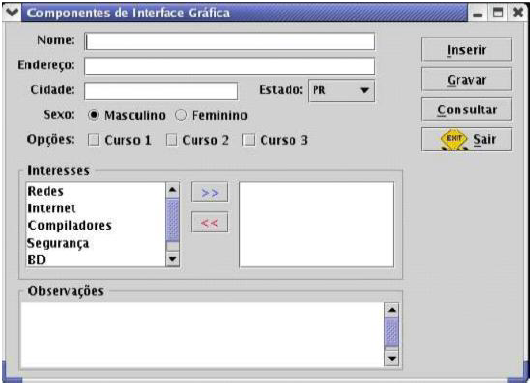Click the Interesses list scroll up arrow
Screen dimensions: 531x387
point(173,190)
